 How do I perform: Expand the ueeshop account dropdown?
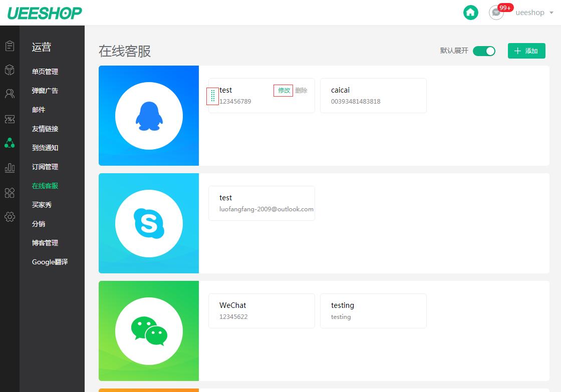click(534, 13)
